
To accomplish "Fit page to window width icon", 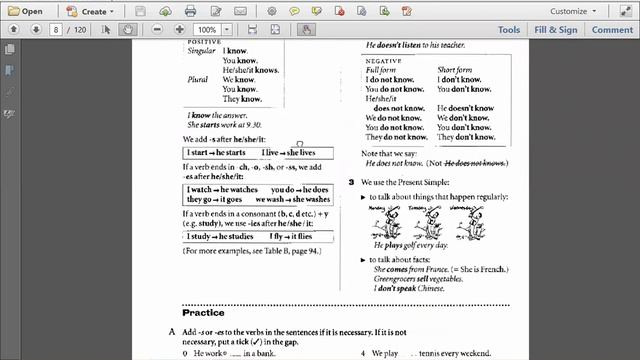I will pos(252,29).
